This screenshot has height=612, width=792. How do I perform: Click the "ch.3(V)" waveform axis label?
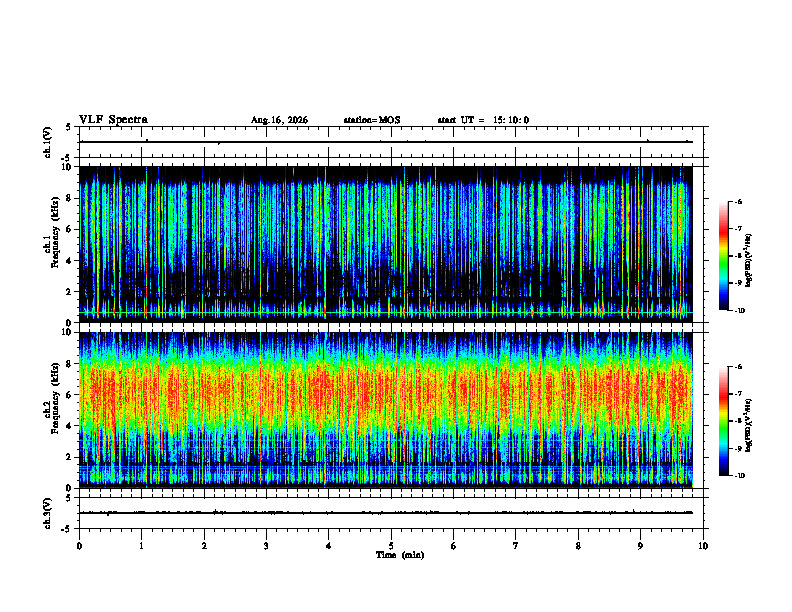pos(48,513)
